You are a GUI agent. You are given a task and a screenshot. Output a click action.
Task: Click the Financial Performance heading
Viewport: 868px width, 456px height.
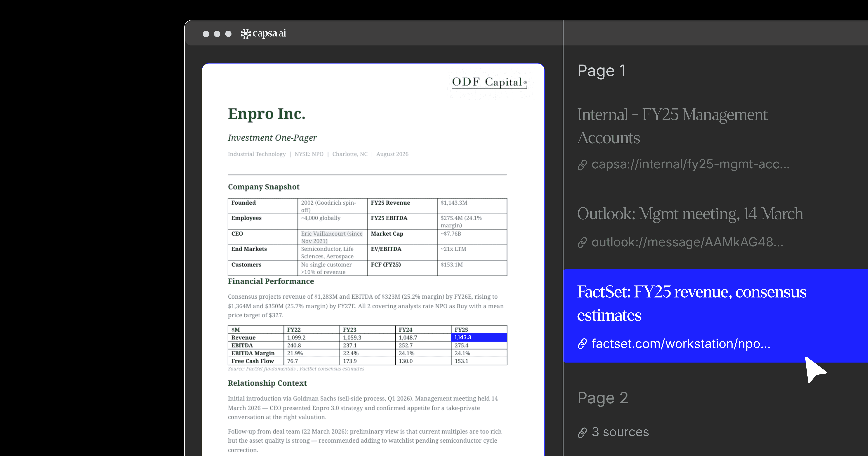[x=271, y=281]
